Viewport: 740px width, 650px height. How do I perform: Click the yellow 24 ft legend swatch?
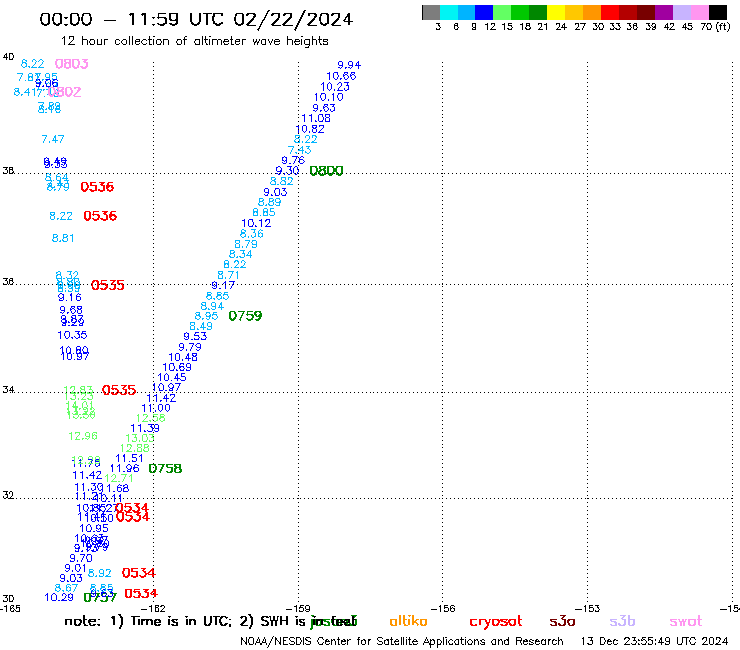pyautogui.click(x=556, y=12)
